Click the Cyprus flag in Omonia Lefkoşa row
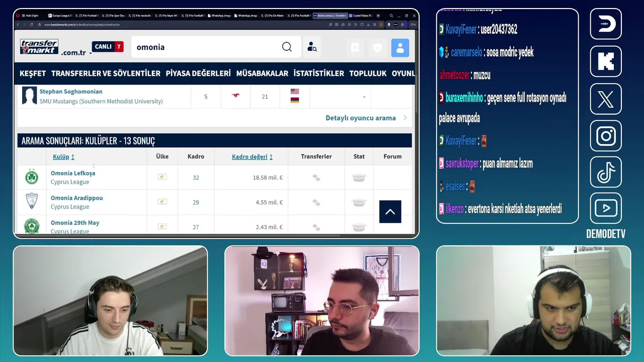644x362 pixels. pyautogui.click(x=162, y=177)
